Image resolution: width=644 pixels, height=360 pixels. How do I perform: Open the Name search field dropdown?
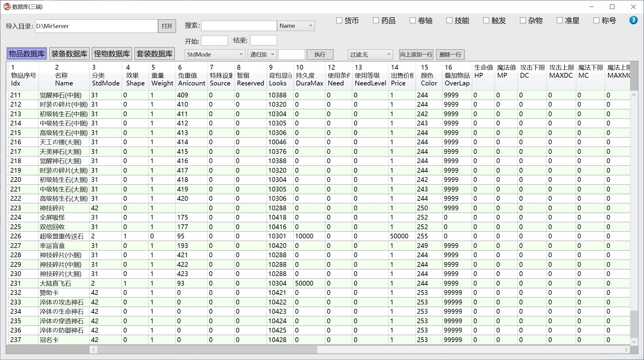coord(296,26)
